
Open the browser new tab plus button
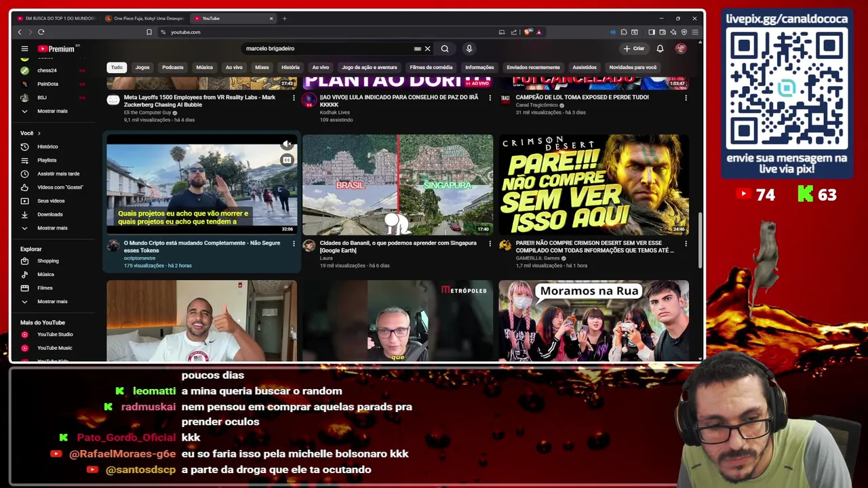click(x=284, y=18)
